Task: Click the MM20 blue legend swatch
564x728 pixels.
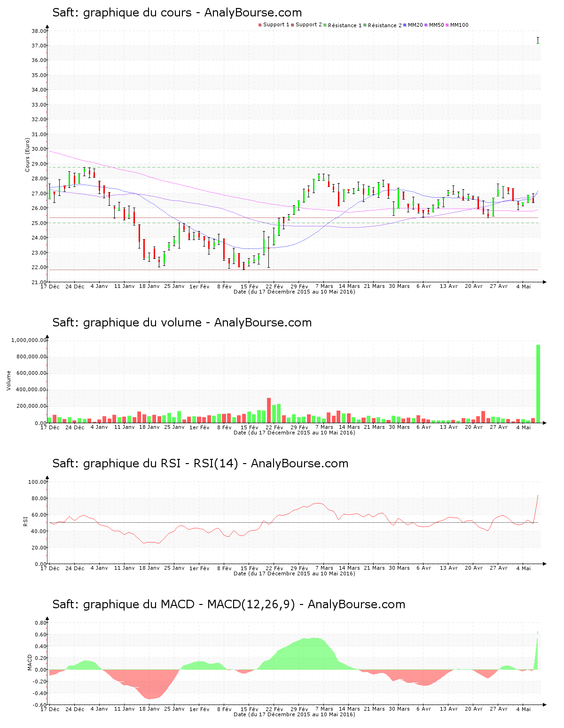Action: click(405, 25)
